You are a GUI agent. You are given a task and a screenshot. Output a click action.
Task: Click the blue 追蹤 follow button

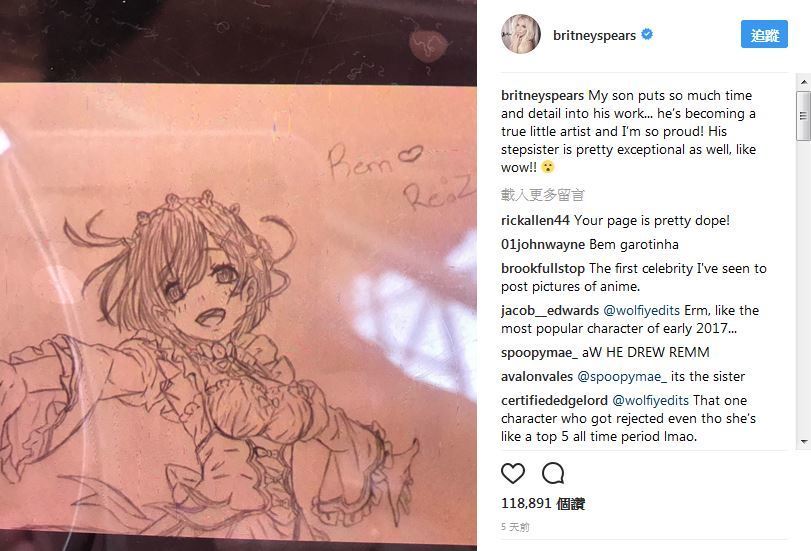764,34
